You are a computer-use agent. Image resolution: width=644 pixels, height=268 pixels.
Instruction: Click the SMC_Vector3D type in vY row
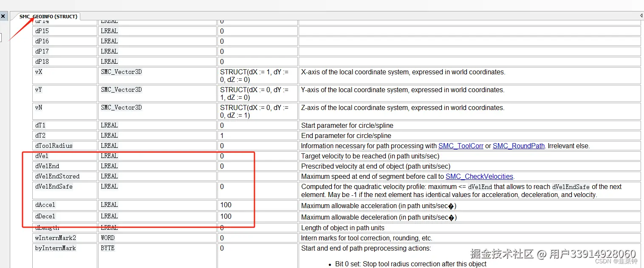[x=121, y=90]
